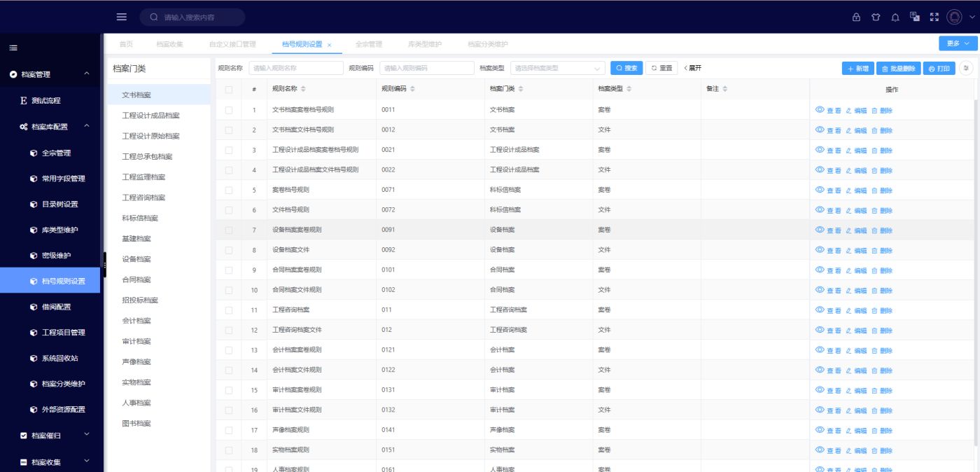Focus the top search input field
The image size is (980, 472).
coord(192,17)
